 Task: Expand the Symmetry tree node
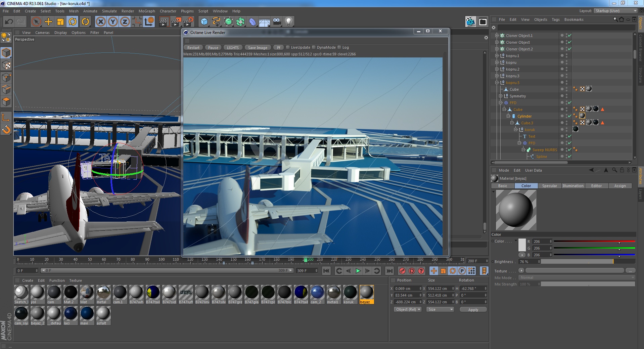(501, 96)
